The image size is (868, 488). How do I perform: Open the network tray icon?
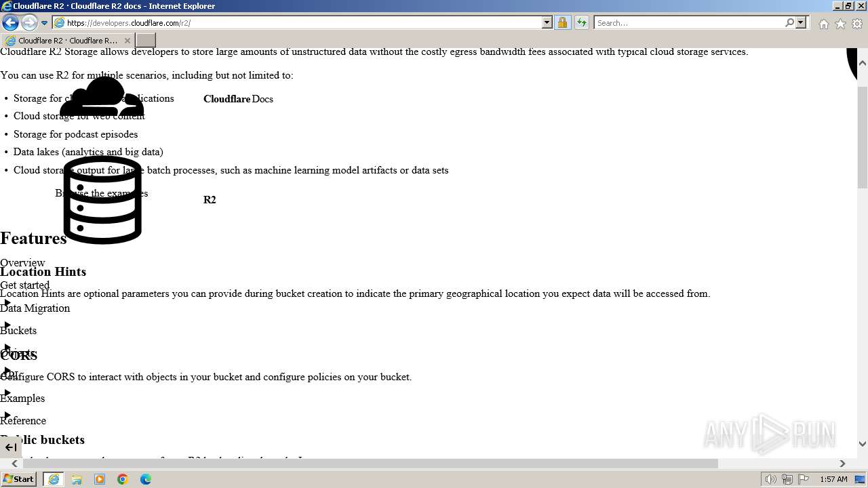(x=787, y=479)
